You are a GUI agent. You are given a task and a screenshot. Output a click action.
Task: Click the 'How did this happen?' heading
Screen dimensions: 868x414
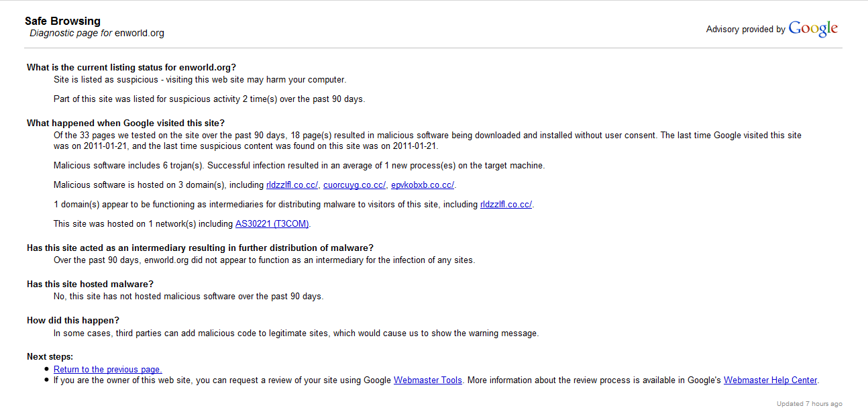coord(73,321)
